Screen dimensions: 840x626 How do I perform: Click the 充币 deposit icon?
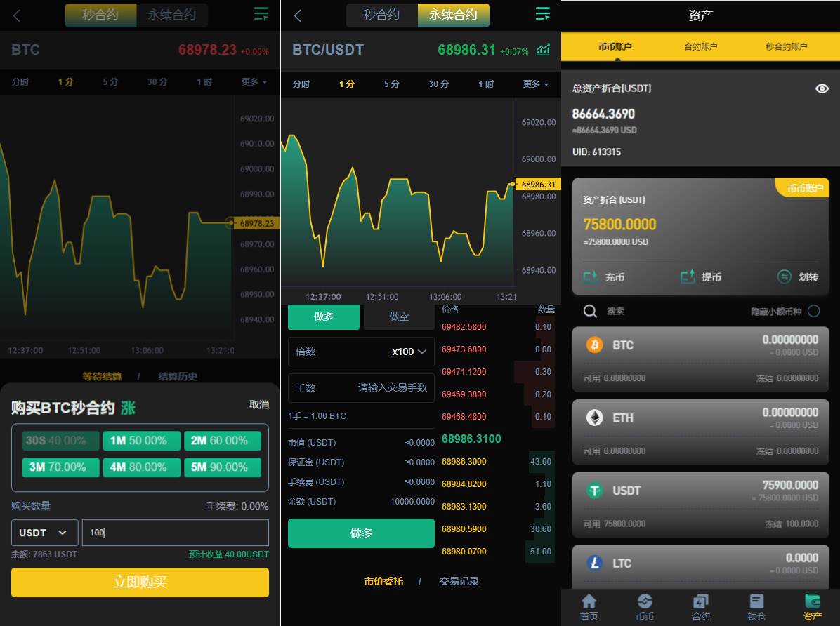pyautogui.click(x=591, y=277)
